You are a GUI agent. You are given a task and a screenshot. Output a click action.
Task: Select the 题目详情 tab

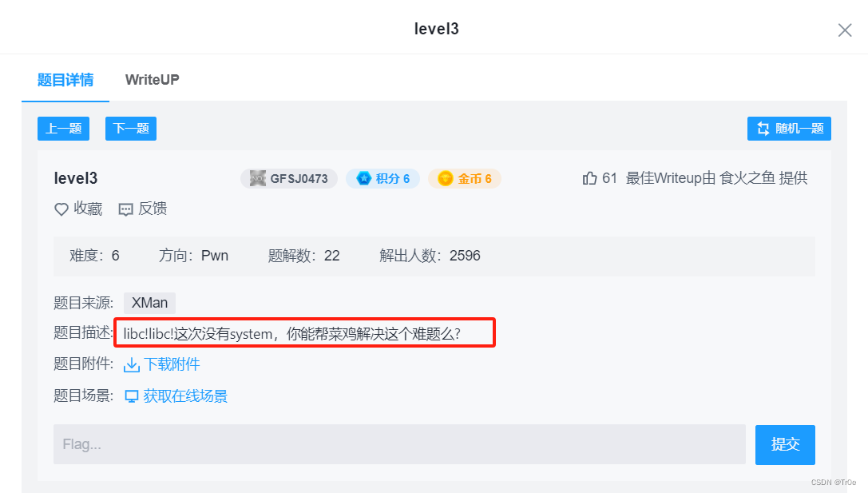(65, 80)
